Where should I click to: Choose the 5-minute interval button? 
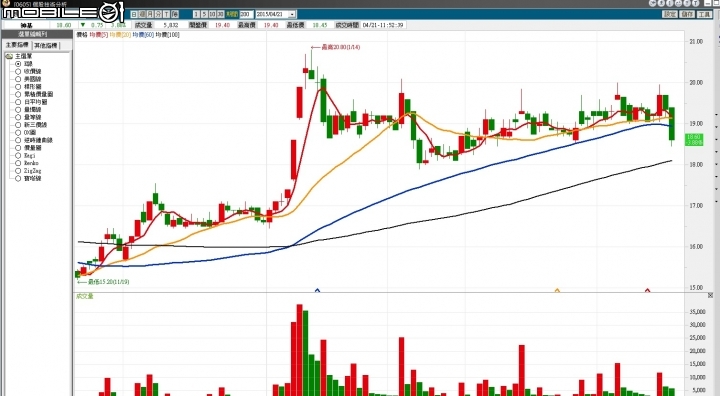click(204, 14)
